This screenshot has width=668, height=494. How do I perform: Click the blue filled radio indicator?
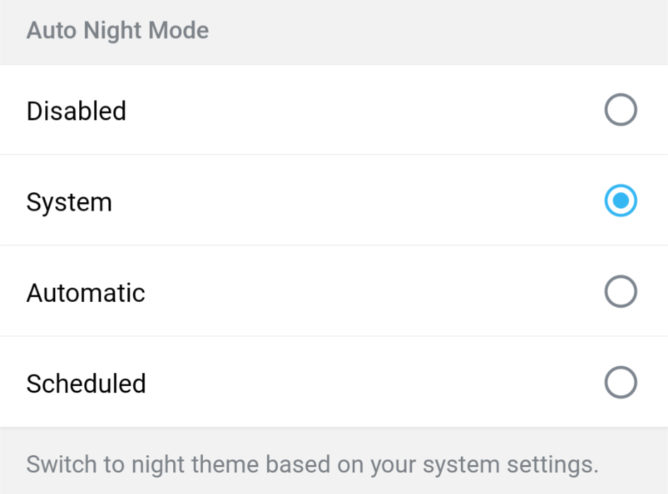620,201
